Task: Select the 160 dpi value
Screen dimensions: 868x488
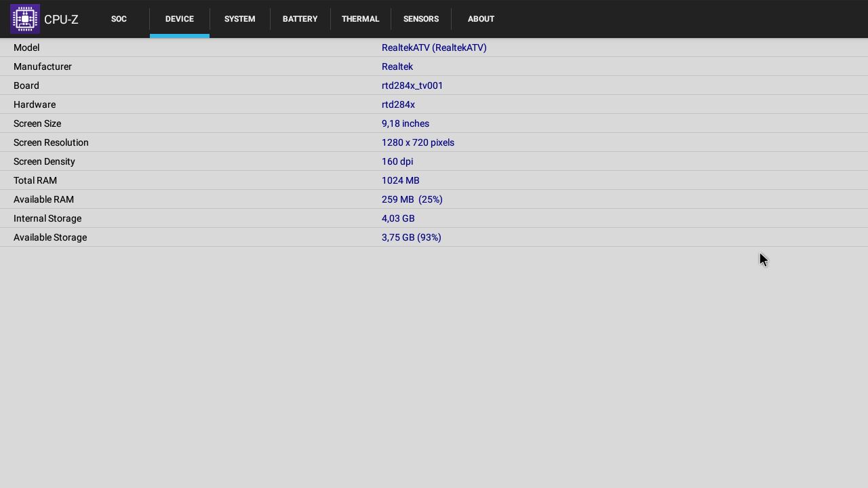Action: (397, 161)
